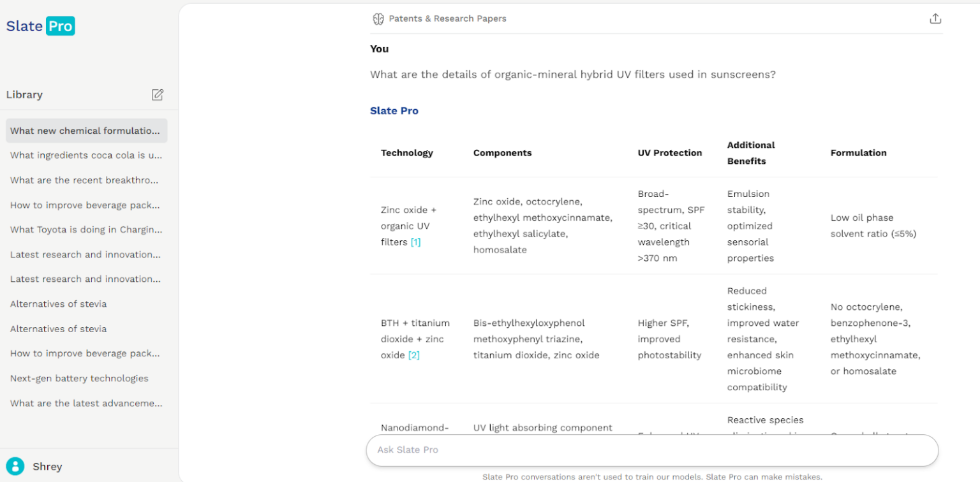Open citation [1] for Zinc oxide filters
This screenshot has height=482, width=980.
tap(415, 242)
